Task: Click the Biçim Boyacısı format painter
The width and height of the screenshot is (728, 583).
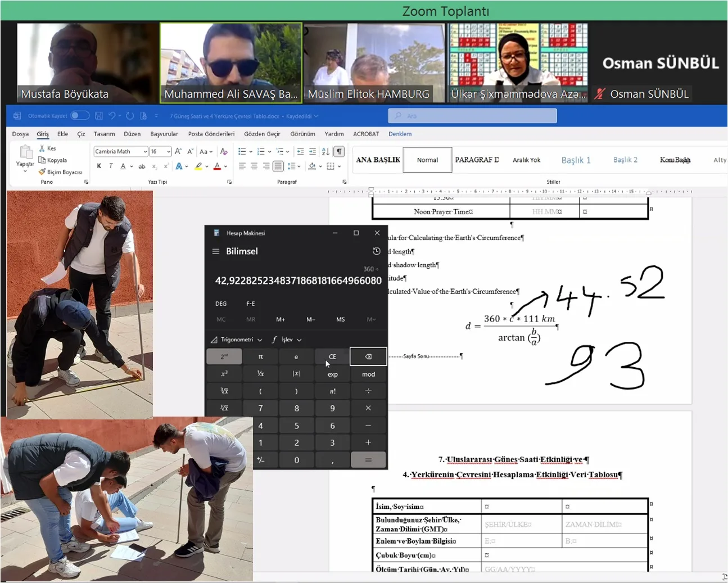Action: pyautogui.click(x=60, y=172)
